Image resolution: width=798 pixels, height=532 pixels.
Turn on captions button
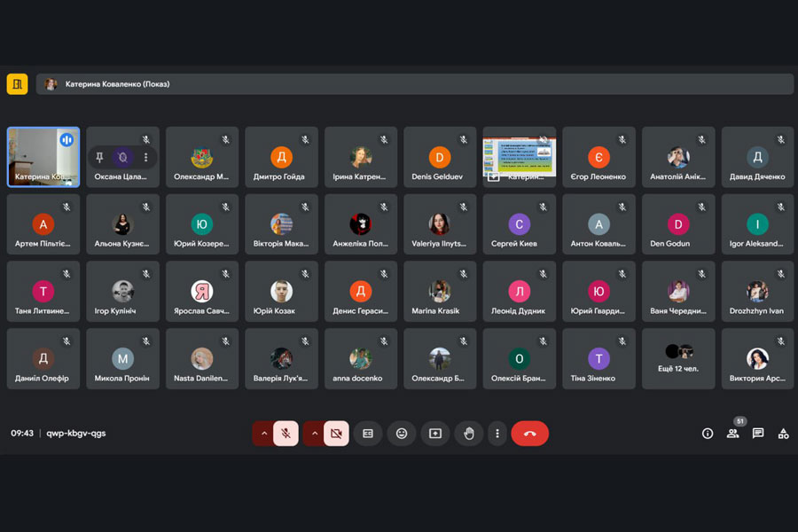point(368,434)
